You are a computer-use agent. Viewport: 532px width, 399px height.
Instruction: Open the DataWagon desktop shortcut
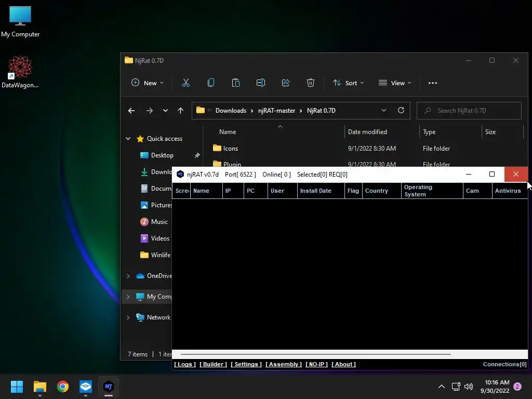tap(20, 72)
